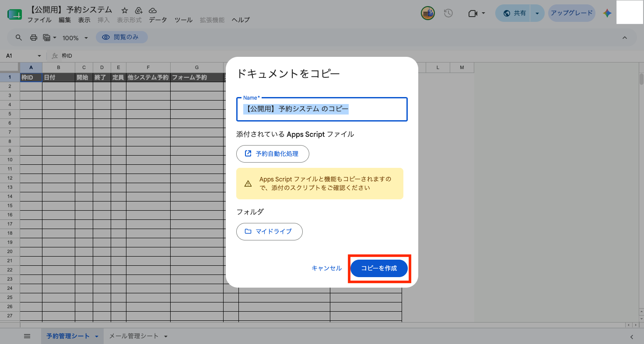644x344 pixels.
Task: Expand the video meeting dropdown arrow
Action: [x=483, y=13]
